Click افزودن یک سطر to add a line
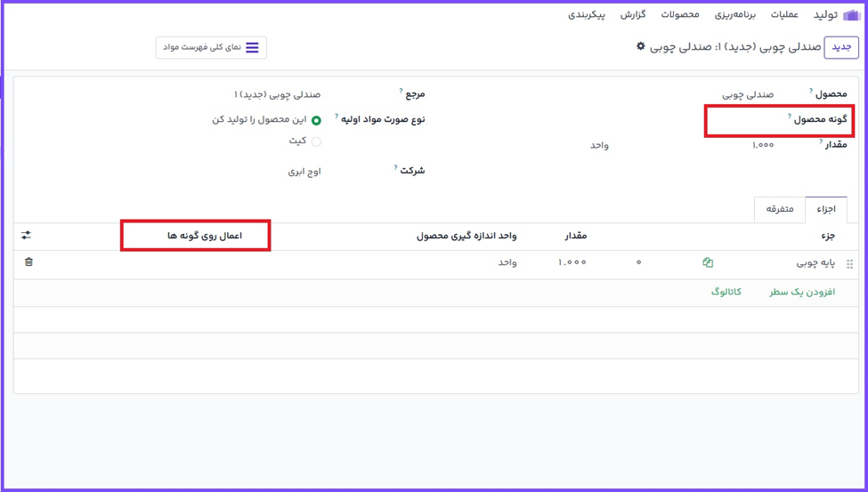This screenshot has height=492, width=868. [x=802, y=292]
